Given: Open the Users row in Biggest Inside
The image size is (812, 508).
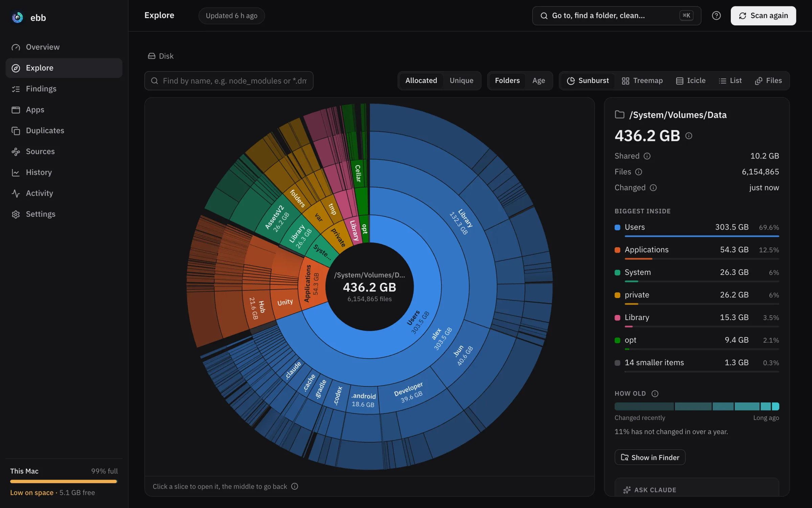Looking at the screenshot, I should (697, 230).
